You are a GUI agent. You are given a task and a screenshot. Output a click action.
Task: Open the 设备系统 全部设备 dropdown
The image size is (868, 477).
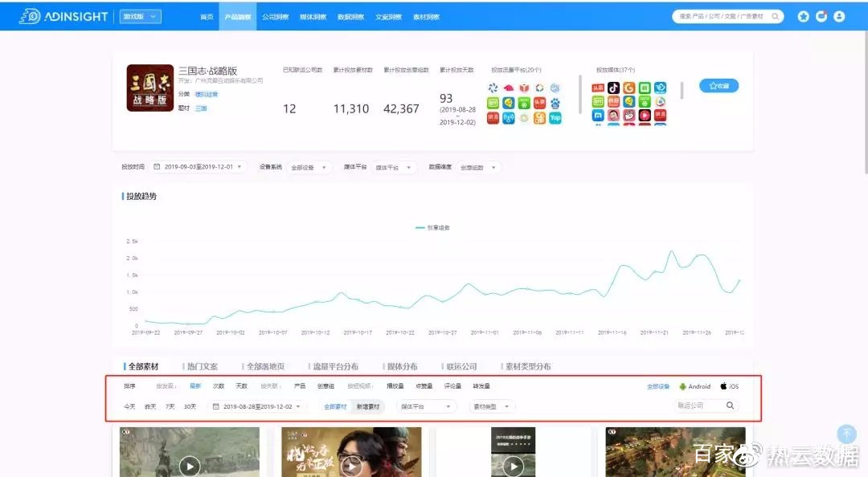[309, 167]
